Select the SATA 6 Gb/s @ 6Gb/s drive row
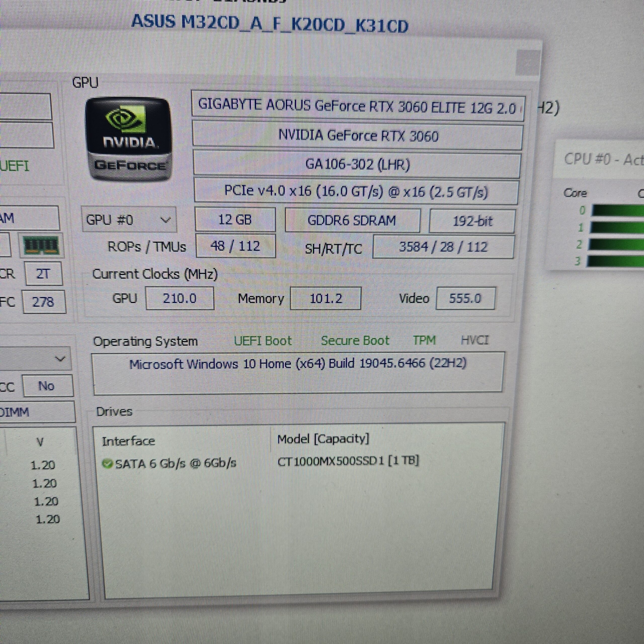 point(261,463)
